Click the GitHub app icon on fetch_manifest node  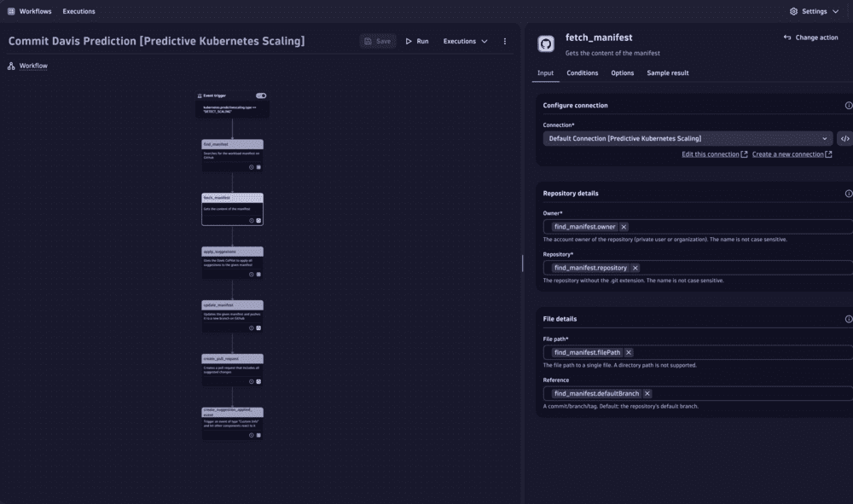tap(258, 221)
